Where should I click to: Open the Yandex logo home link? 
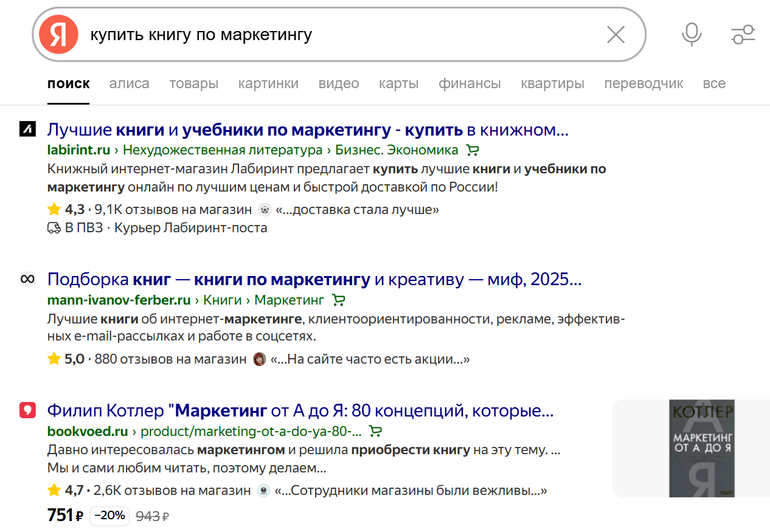click(58, 35)
